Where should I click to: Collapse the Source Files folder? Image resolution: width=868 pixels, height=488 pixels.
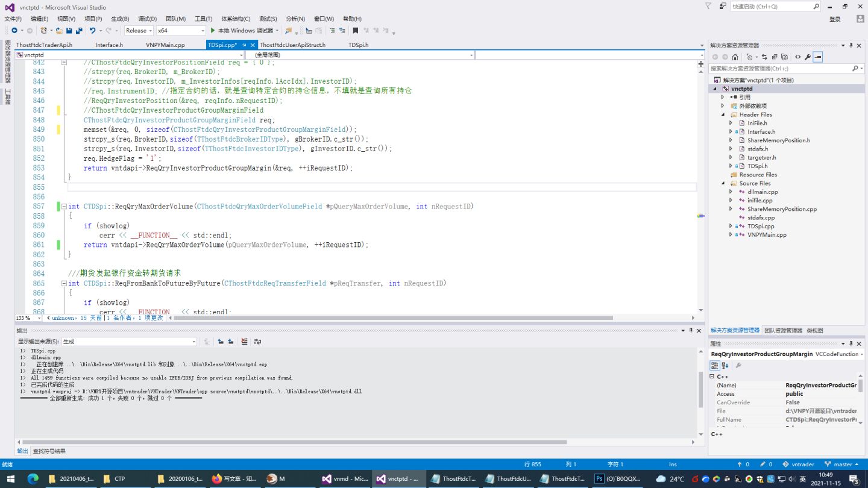[x=723, y=183]
